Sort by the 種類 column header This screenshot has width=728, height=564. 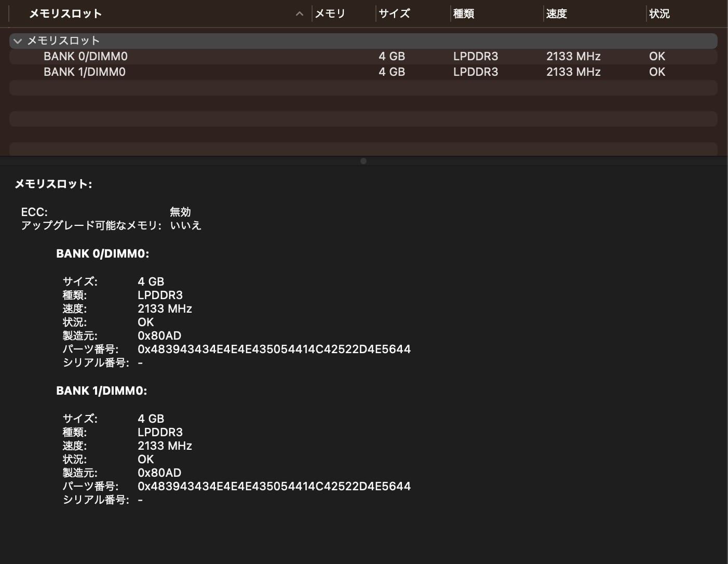pos(464,14)
